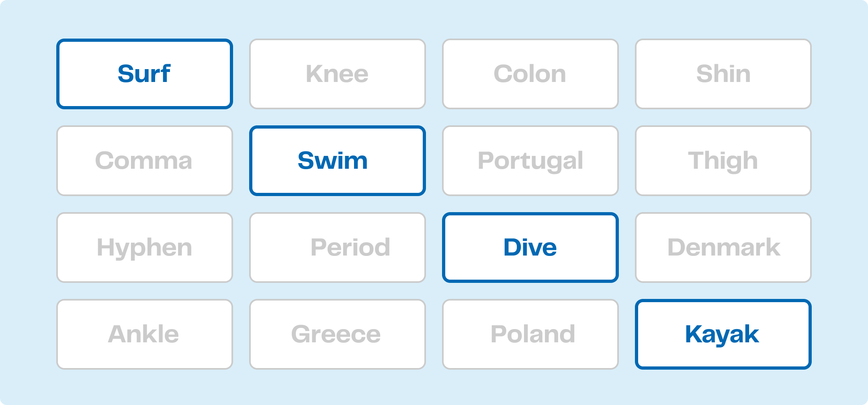Select the Denmark tile
The width and height of the screenshot is (868, 405).
(723, 247)
